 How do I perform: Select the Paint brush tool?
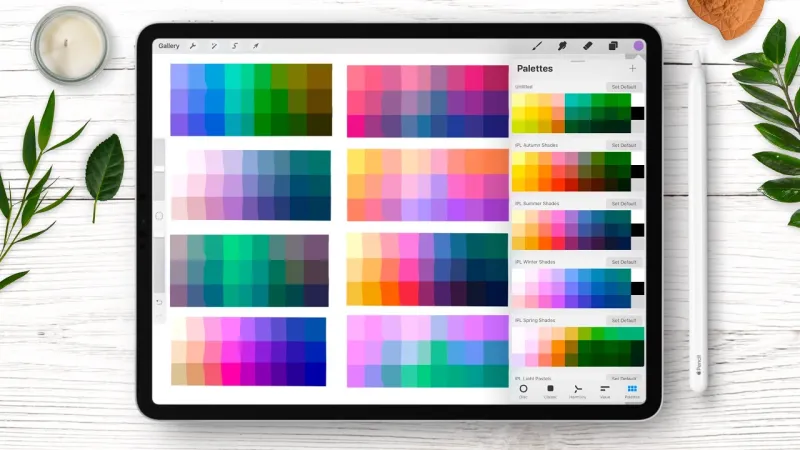[x=537, y=46]
